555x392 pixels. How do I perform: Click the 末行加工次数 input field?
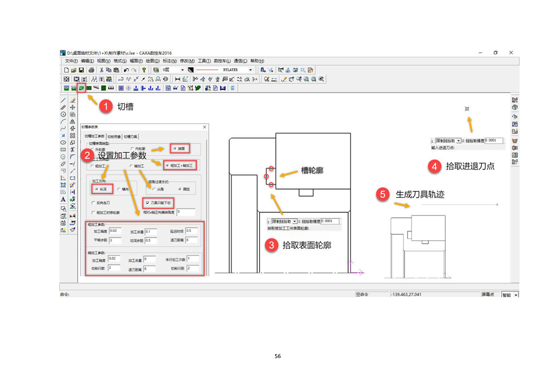click(x=192, y=259)
